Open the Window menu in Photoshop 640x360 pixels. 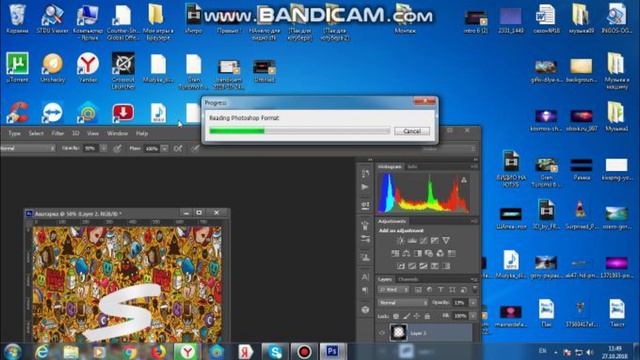117,133
